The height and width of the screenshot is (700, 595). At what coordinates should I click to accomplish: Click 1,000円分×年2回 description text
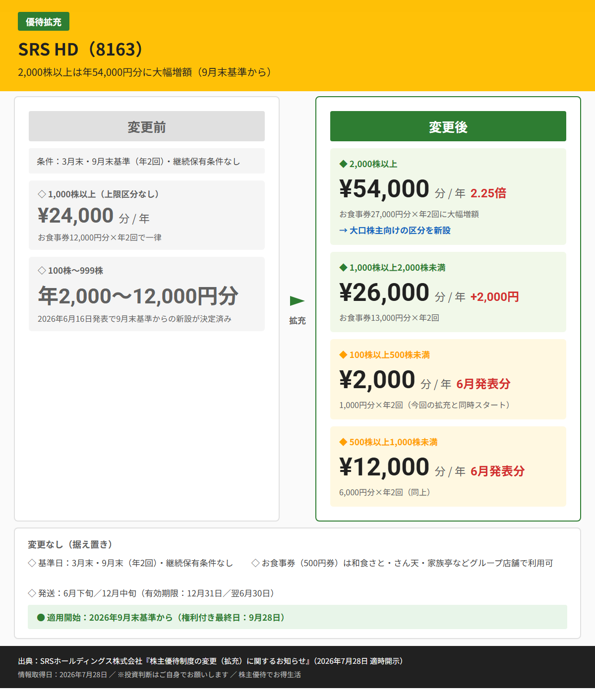(x=425, y=405)
